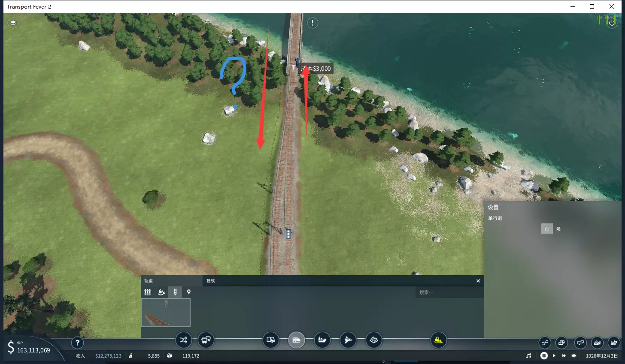Click the 收入 income value $12,275,123
This screenshot has height=364, width=625.
pyautogui.click(x=108, y=356)
